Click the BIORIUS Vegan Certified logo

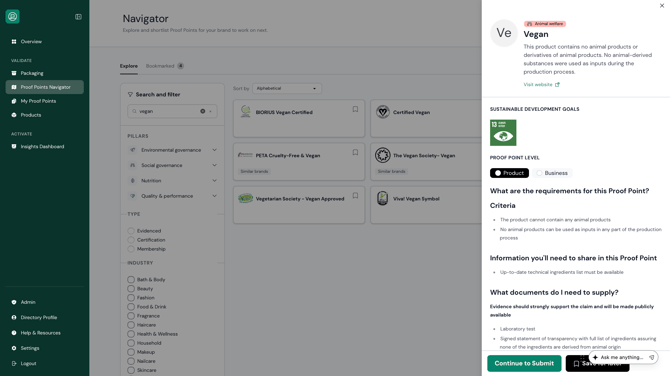245,112
